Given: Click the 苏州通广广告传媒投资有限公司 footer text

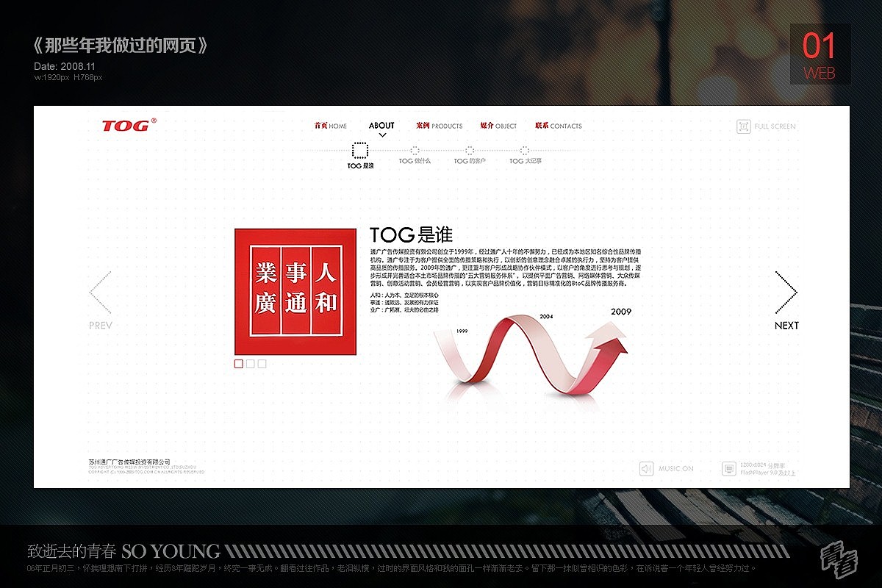Looking at the screenshot, I should (x=129, y=462).
